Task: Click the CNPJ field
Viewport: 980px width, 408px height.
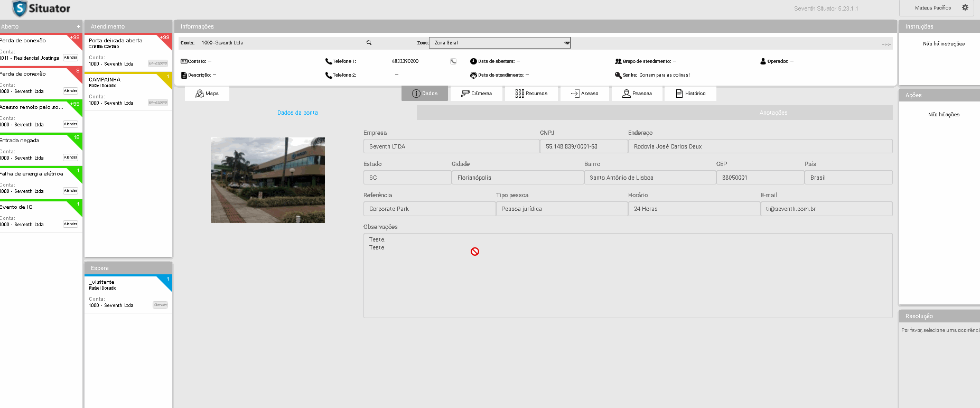Action: [584, 146]
